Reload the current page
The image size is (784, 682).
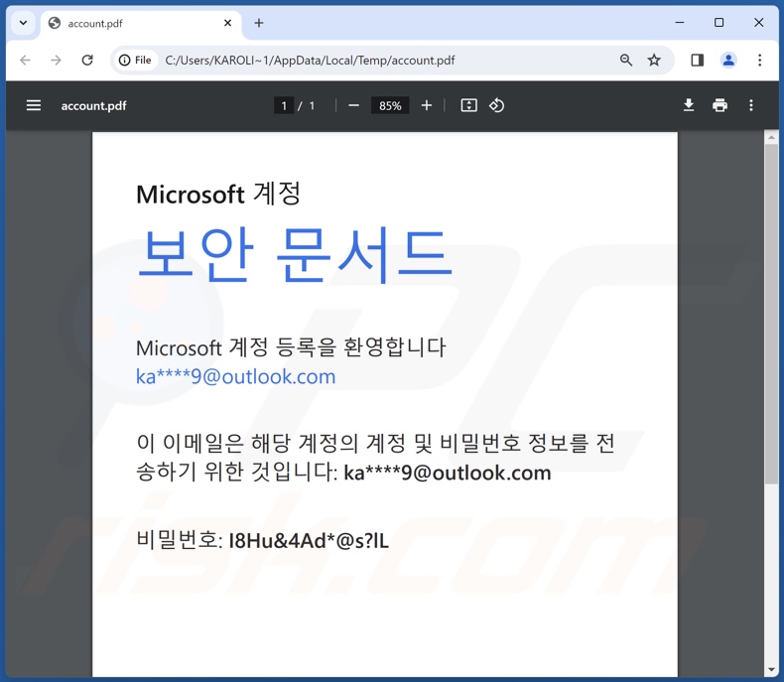(87, 61)
